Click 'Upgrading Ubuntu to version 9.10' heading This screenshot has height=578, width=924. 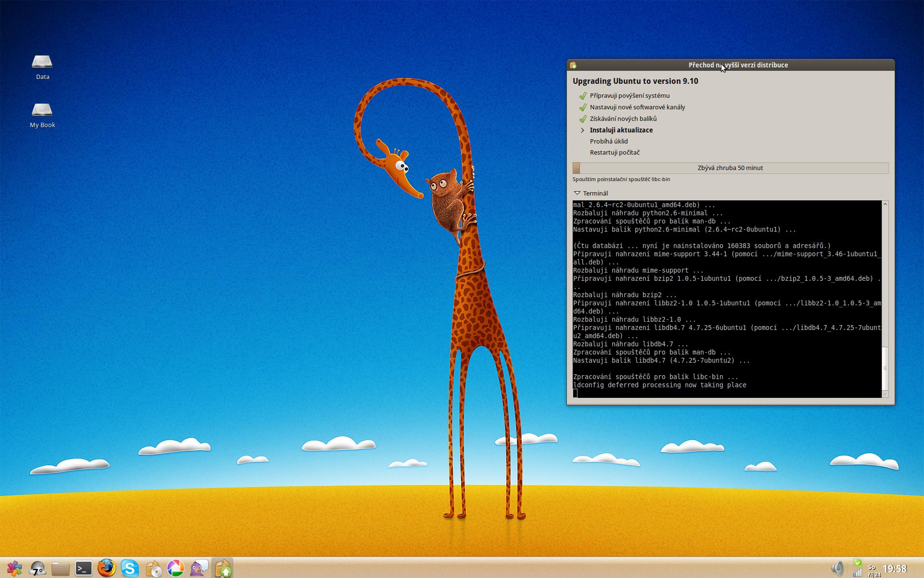(x=635, y=81)
